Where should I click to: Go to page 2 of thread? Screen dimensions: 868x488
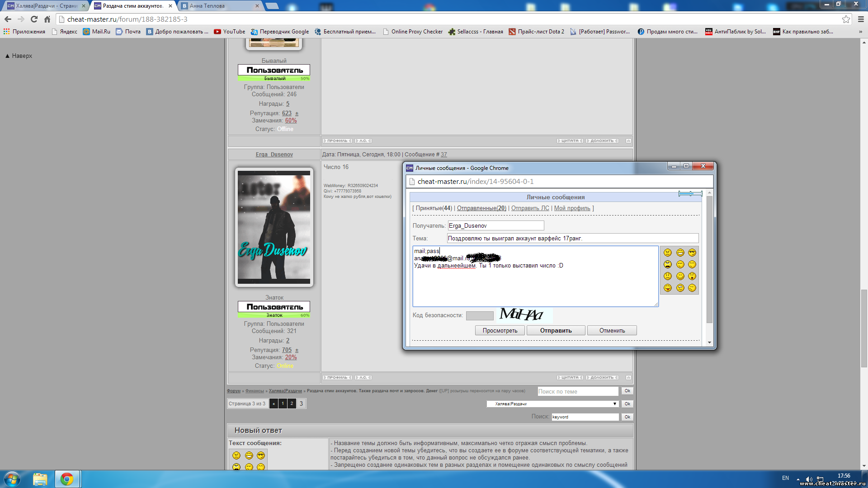click(292, 404)
